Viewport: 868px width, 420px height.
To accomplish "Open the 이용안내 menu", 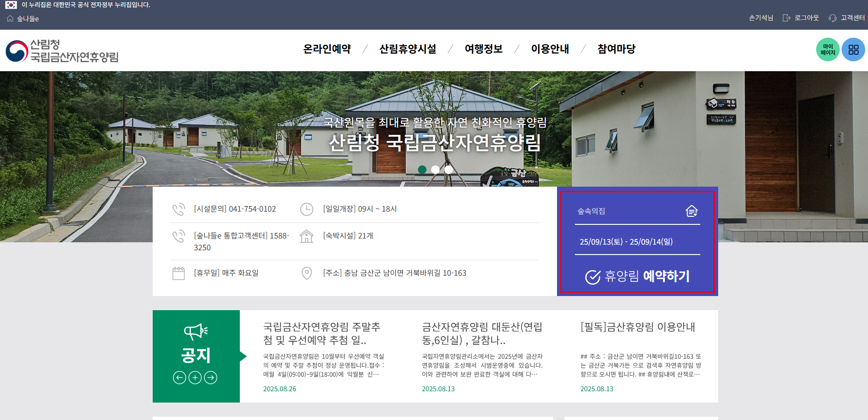I will pos(550,49).
